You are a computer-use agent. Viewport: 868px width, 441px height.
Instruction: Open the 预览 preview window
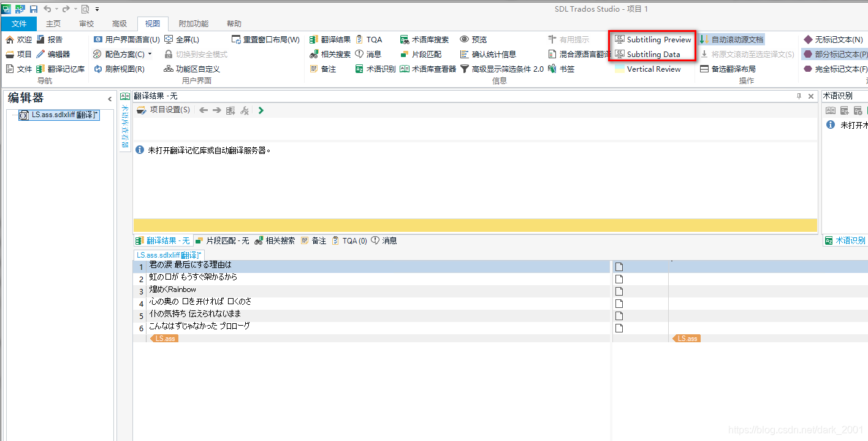(x=473, y=39)
